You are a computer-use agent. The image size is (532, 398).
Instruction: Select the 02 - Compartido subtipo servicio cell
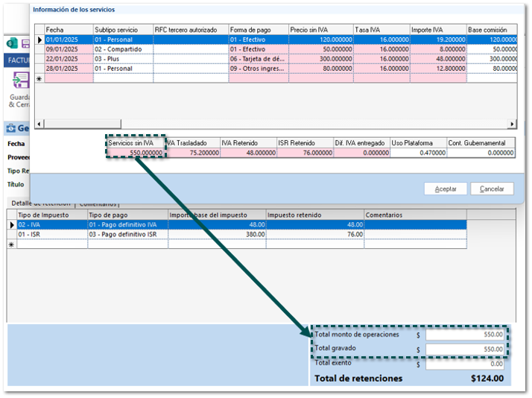point(122,49)
